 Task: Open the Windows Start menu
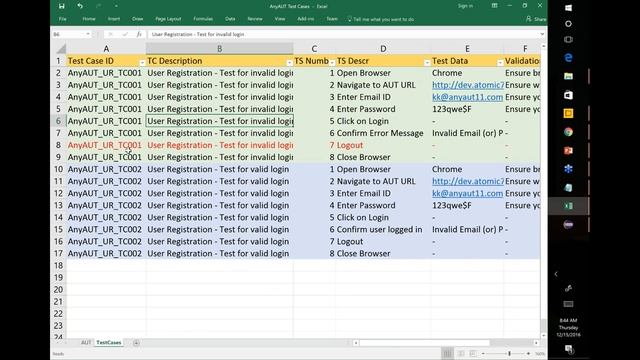click(x=568, y=8)
